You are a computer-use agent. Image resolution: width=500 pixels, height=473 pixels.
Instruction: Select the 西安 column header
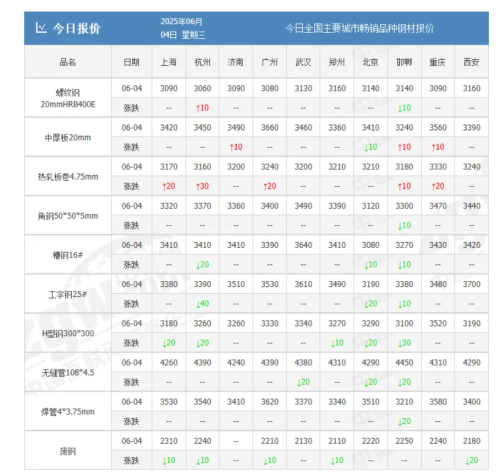pos(471,62)
